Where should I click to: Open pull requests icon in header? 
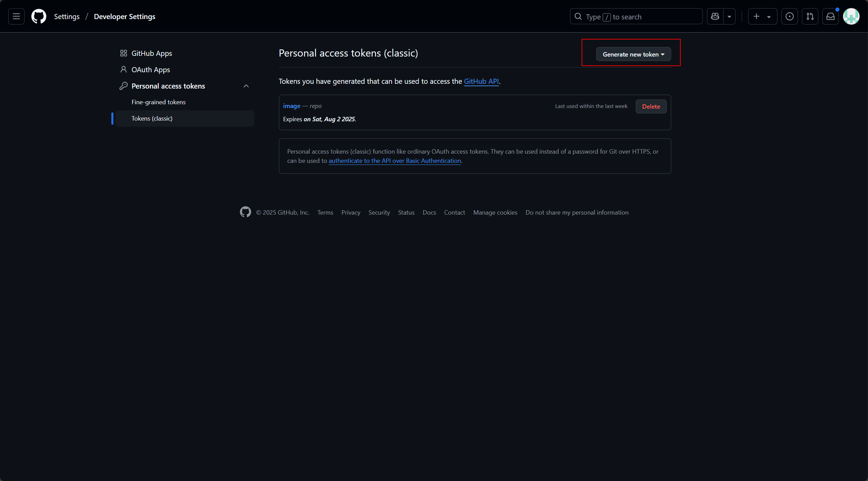coord(810,16)
